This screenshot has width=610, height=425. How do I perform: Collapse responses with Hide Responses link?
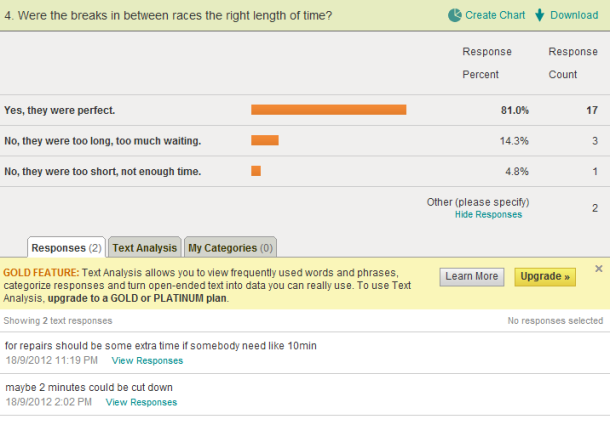[x=488, y=215]
